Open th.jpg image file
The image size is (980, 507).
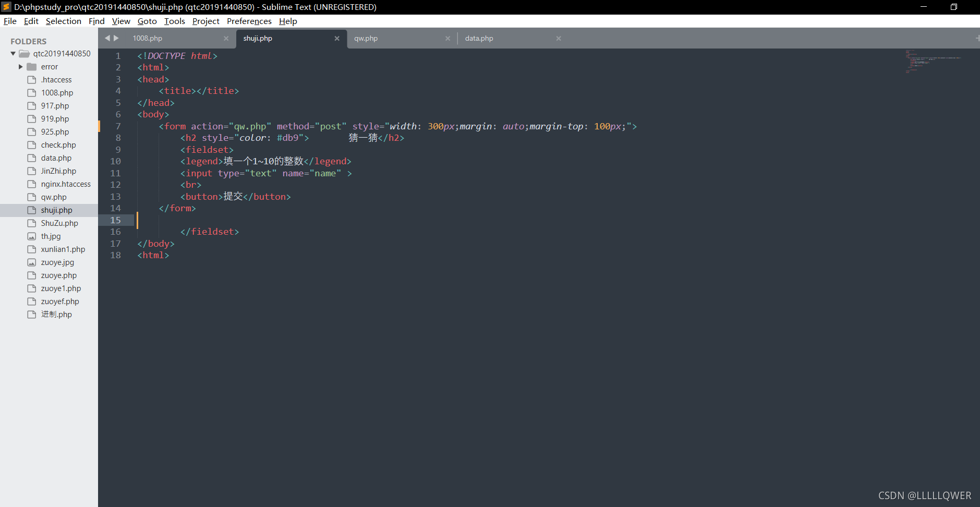coord(51,236)
